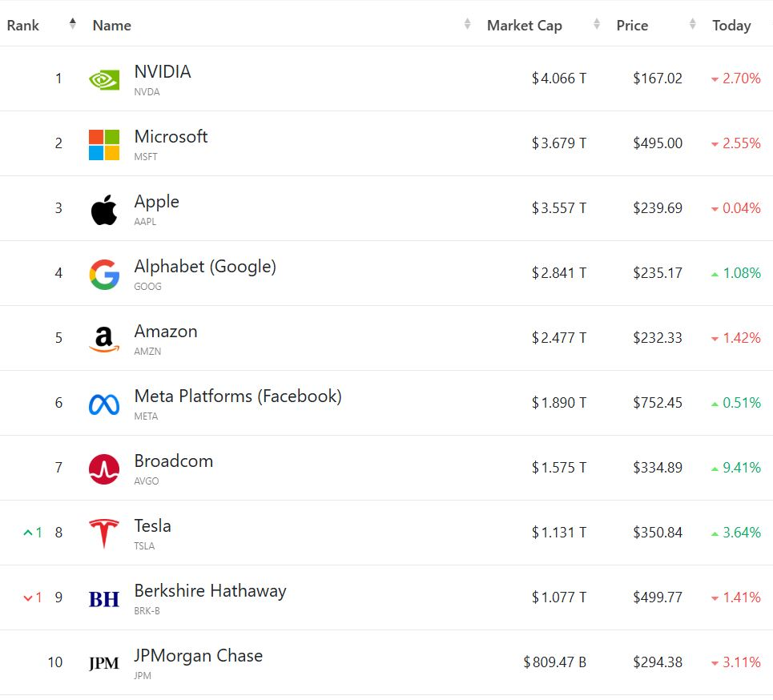Viewport: 773px width, 700px height.
Task: Click the Meta infinity logo
Action: (104, 404)
